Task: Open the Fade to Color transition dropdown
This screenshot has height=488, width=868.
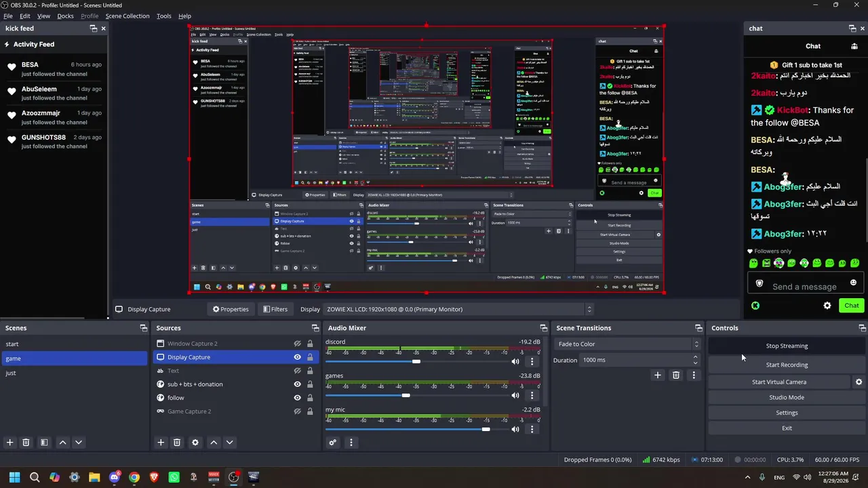Action: 627,344
